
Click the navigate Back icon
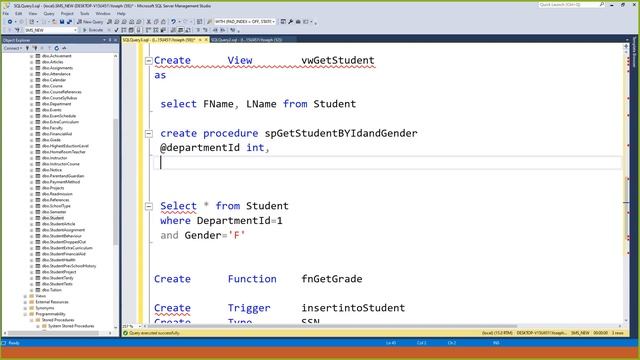(10, 22)
